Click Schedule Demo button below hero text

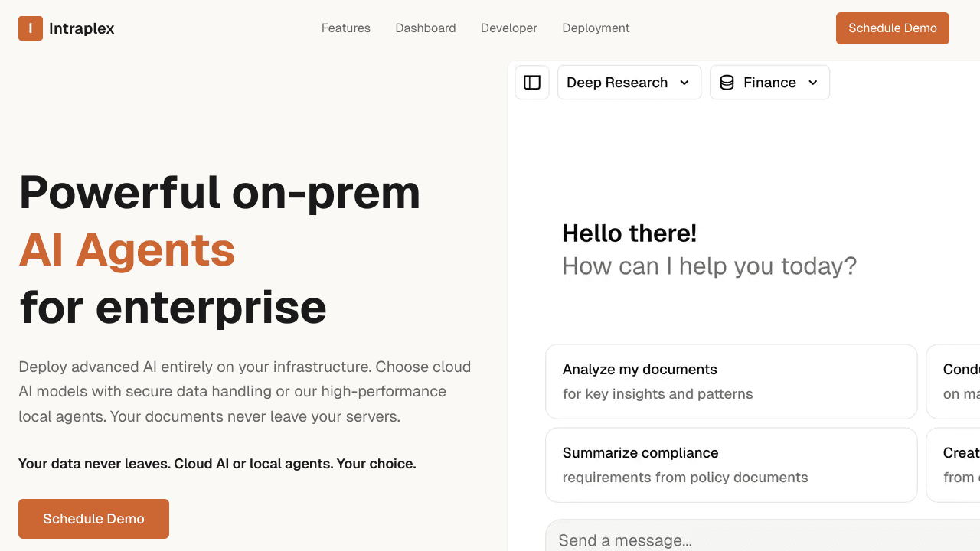coord(93,519)
